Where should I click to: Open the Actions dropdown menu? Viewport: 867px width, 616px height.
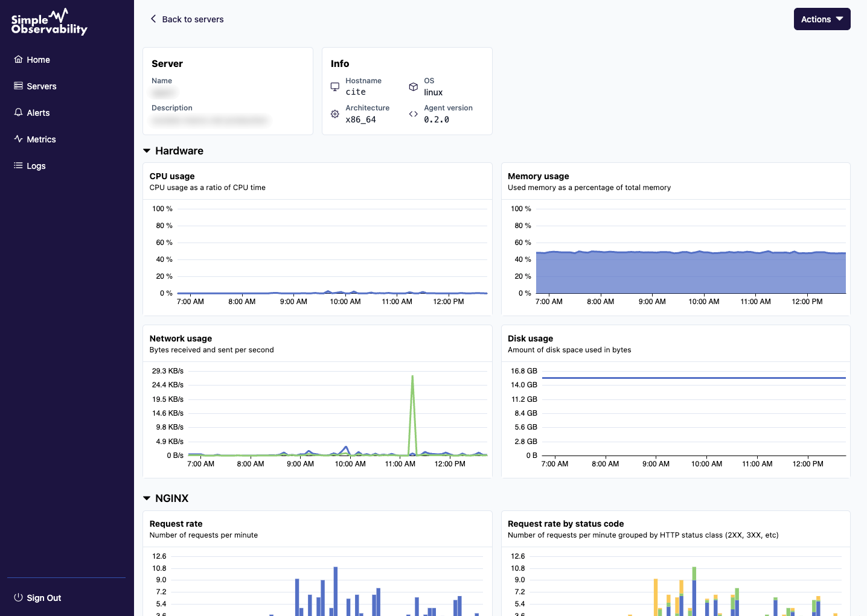point(822,19)
